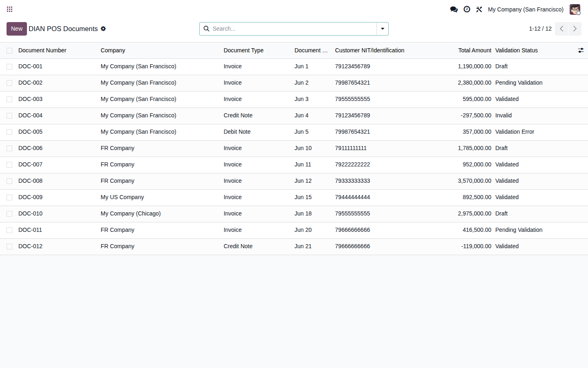The width and height of the screenshot is (588, 368).
Task: Click date Jun 21 cell
Action: point(303,246)
